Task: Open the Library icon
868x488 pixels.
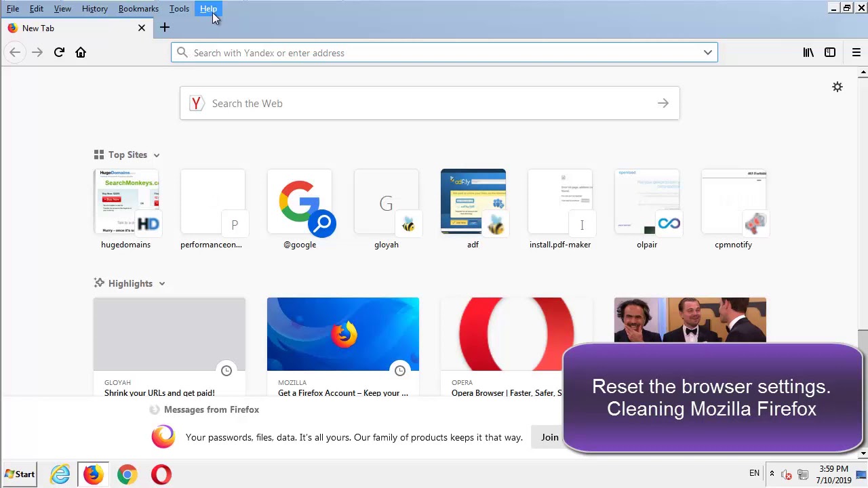Action: click(808, 52)
